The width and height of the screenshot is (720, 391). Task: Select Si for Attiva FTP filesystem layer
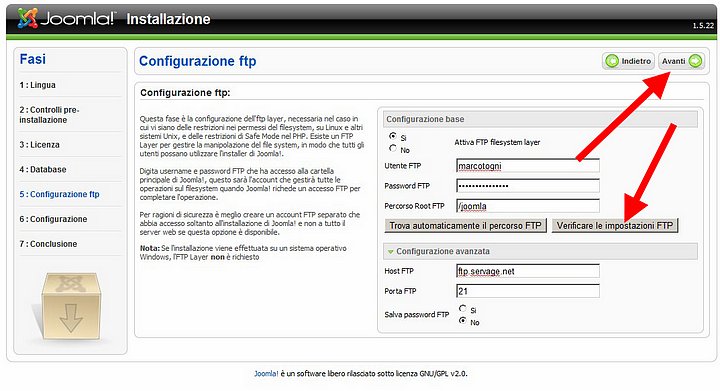pos(393,136)
